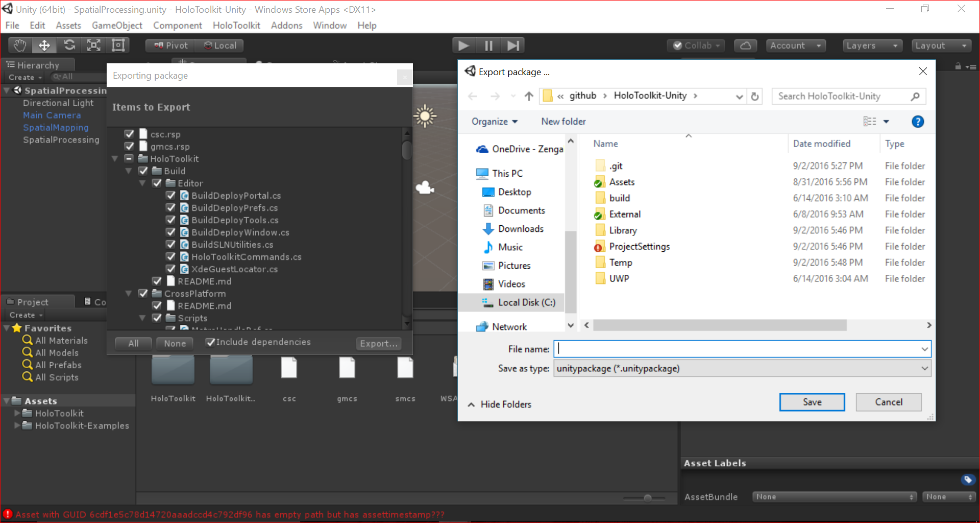980x523 pixels.
Task: Select the Move tool
Action: (44, 45)
